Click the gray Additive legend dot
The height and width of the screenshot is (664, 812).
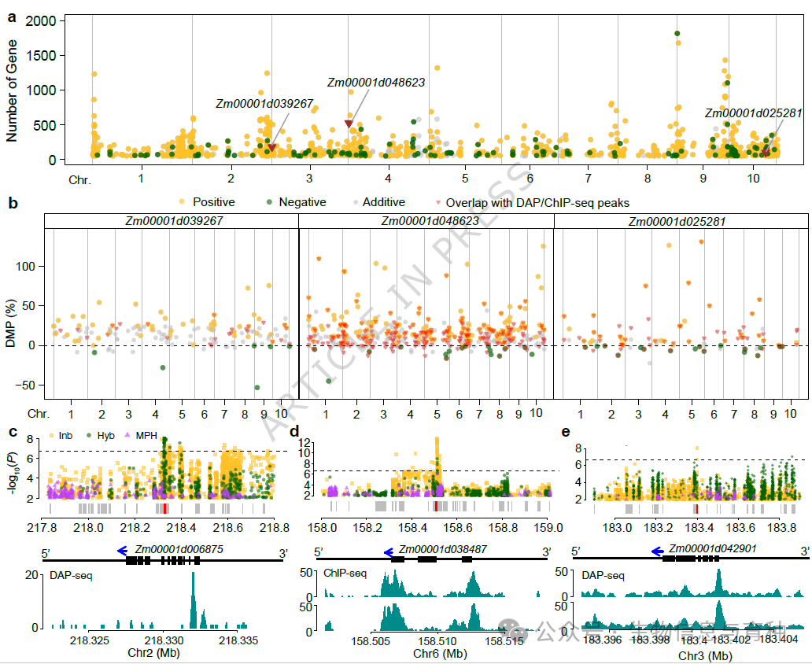coord(356,202)
